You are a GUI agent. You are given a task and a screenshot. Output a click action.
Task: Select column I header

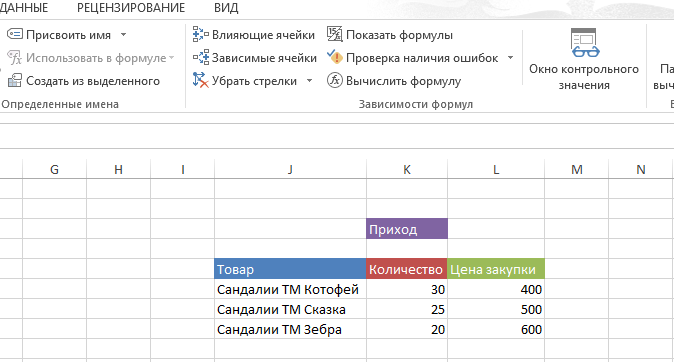[183, 169]
